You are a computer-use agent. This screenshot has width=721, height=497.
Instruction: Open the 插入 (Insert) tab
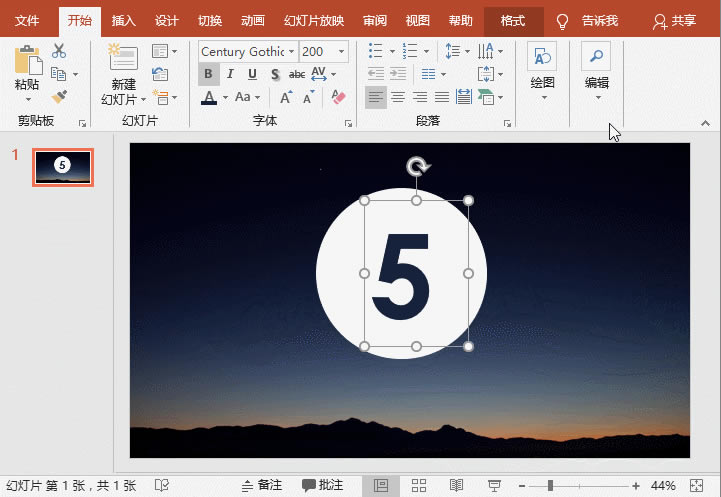(x=124, y=20)
